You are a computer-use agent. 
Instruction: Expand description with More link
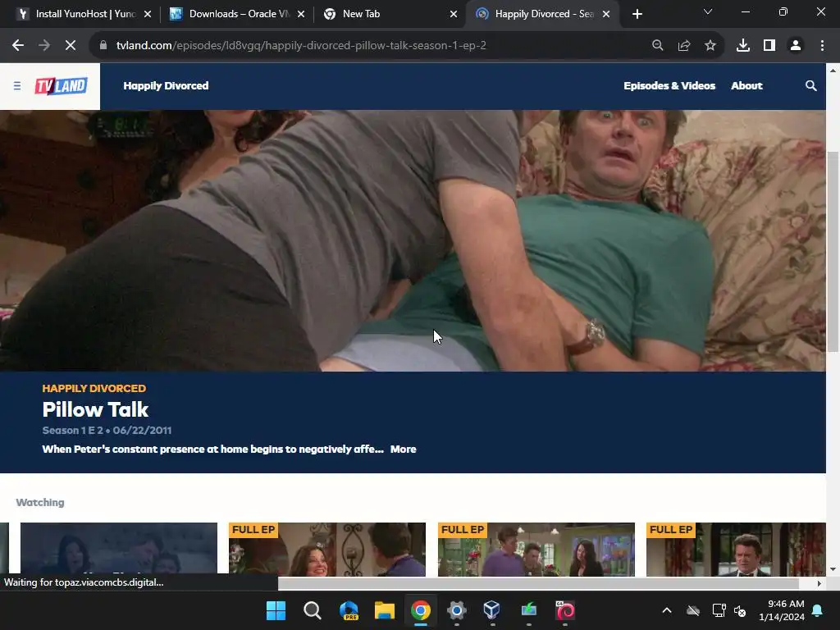[x=404, y=450]
